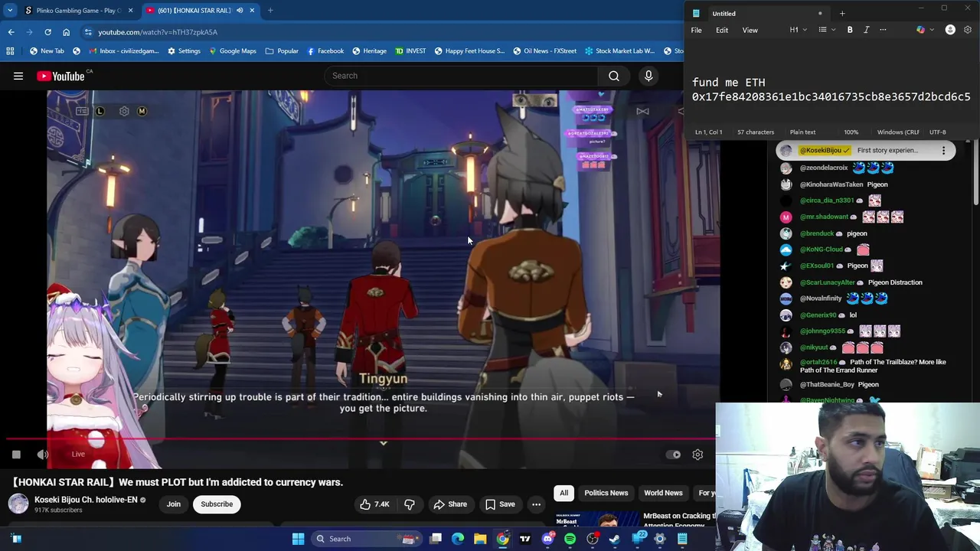Expand the H1 heading dropdown in Notepad
The height and width of the screenshot is (551, 980).
tap(798, 30)
